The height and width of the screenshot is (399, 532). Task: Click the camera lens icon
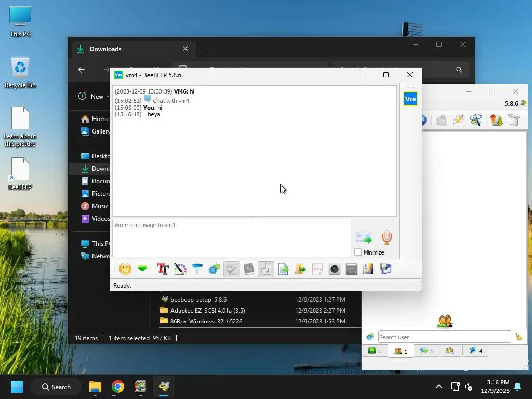coord(334,269)
